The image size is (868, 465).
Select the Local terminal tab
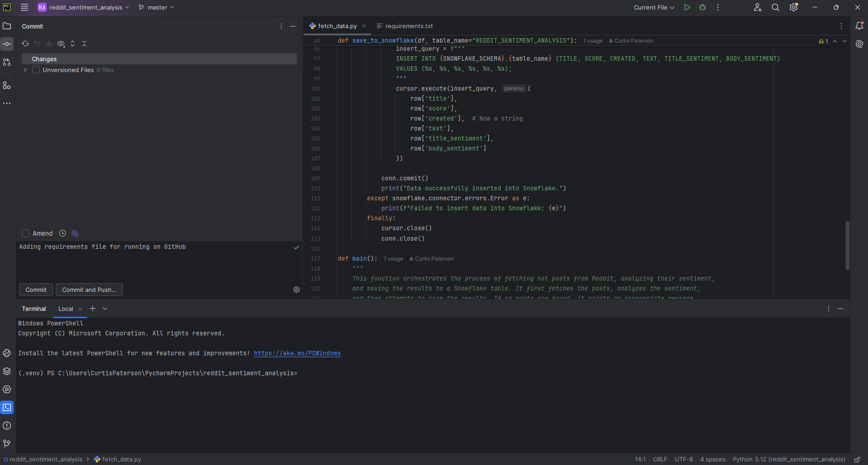[x=66, y=309]
